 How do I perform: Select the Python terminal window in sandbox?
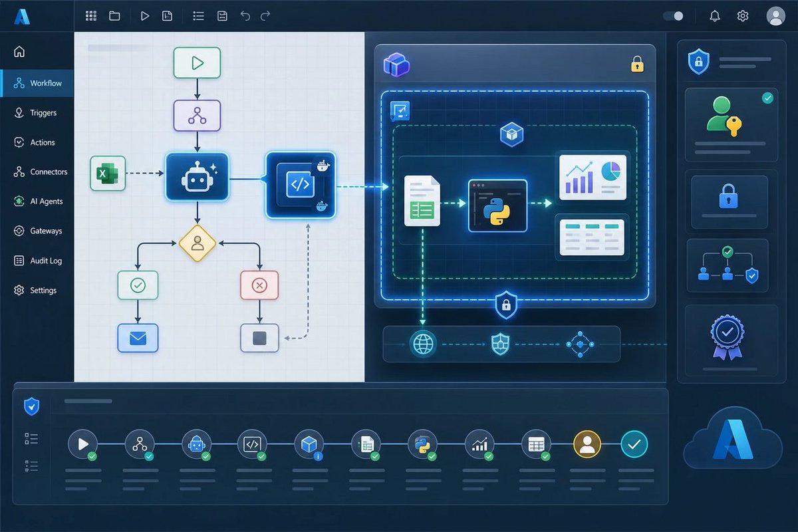click(x=497, y=205)
